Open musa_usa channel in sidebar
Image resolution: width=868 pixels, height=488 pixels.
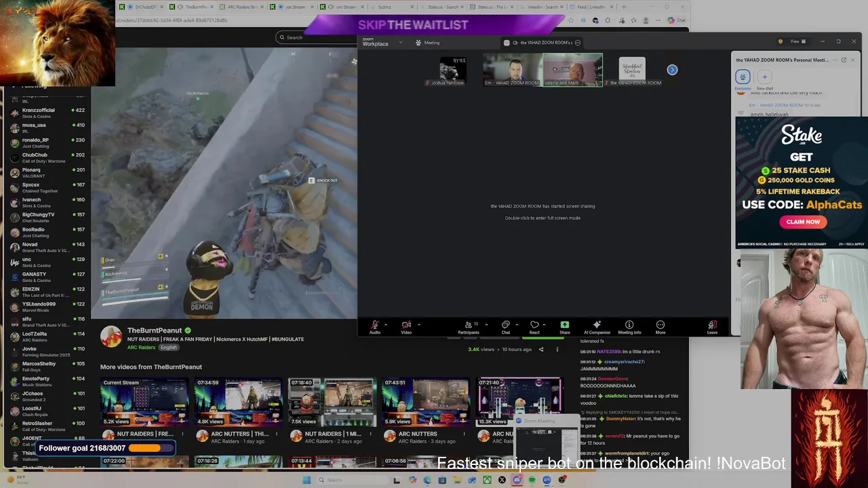tap(47, 128)
